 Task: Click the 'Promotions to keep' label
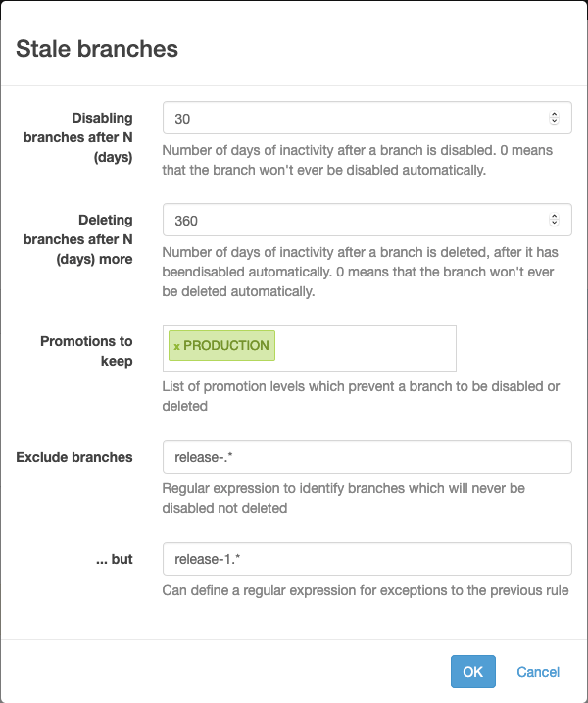(86, 351)
